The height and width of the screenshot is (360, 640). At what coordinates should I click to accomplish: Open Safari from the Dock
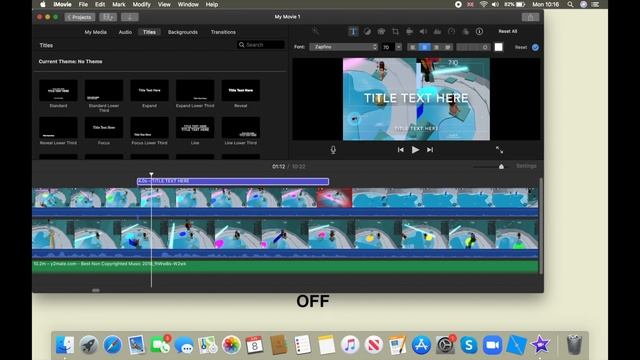pos(112,345)
